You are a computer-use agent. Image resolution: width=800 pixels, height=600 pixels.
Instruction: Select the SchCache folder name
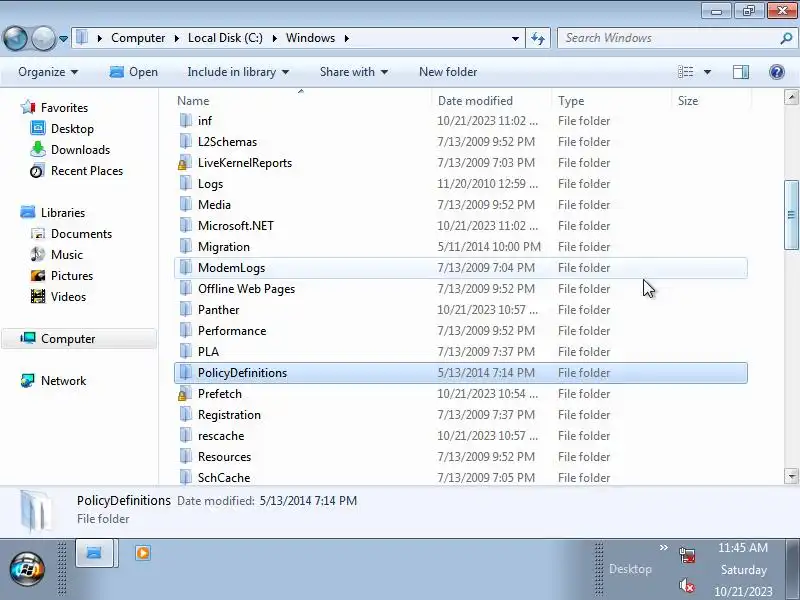[x=224, y=478]
